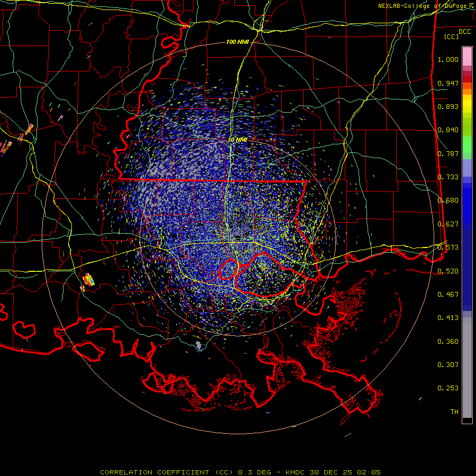Select the 1.000 scale label

coord(448,59)
